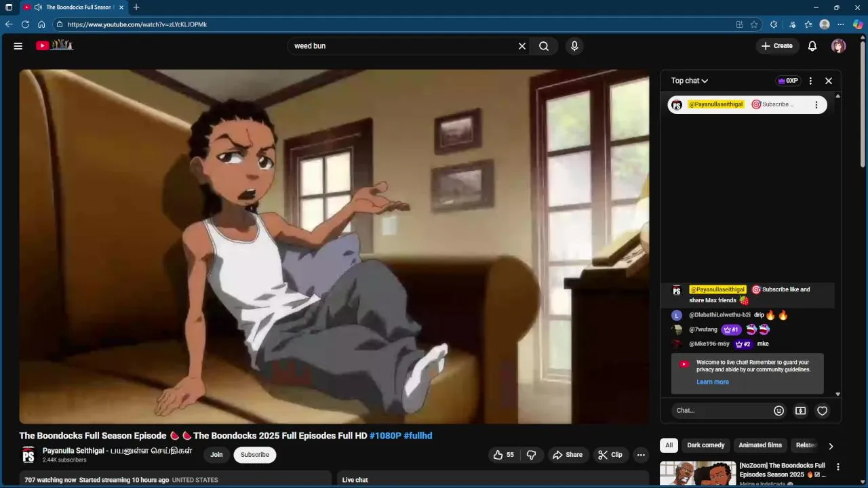868x488 pixels.
Task: Open the browser home page
Action: pyautogui.click(x=41, y=24)
